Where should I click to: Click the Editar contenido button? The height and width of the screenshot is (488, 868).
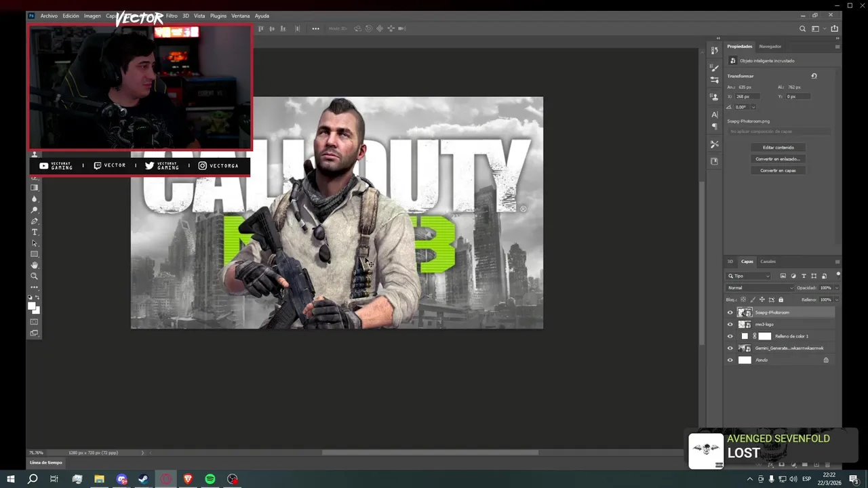778,147
